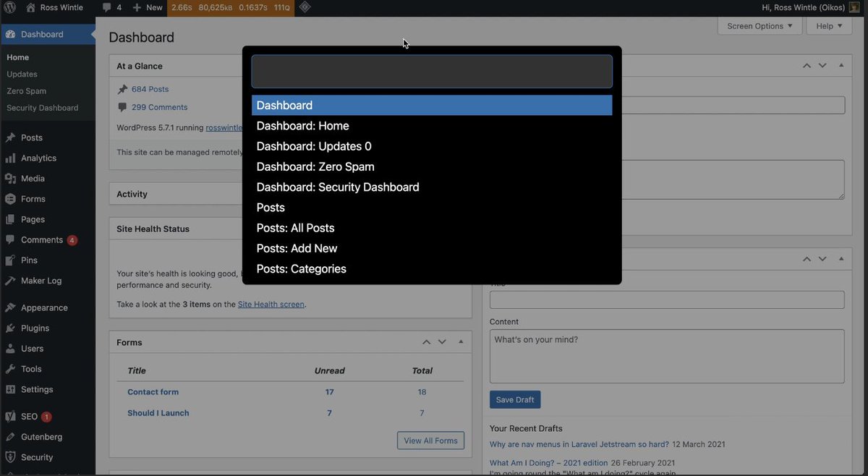Screen dimensions: 868x476
Task: Open Zero Spam submenu item
Action: (26, 91)
